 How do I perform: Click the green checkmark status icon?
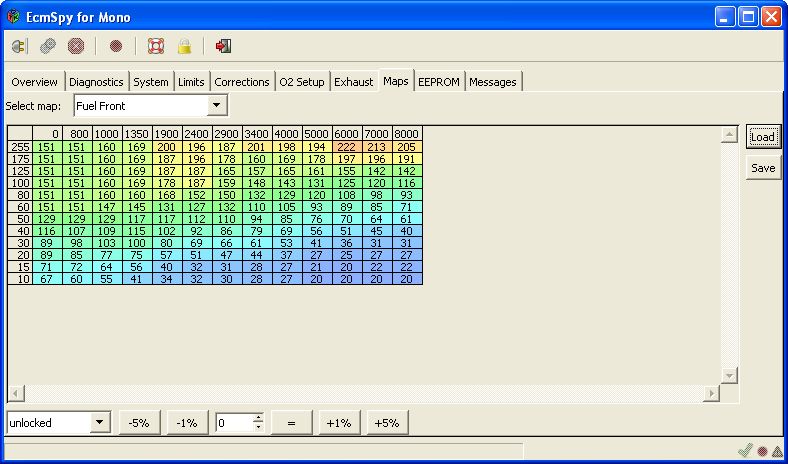[744, 451]
